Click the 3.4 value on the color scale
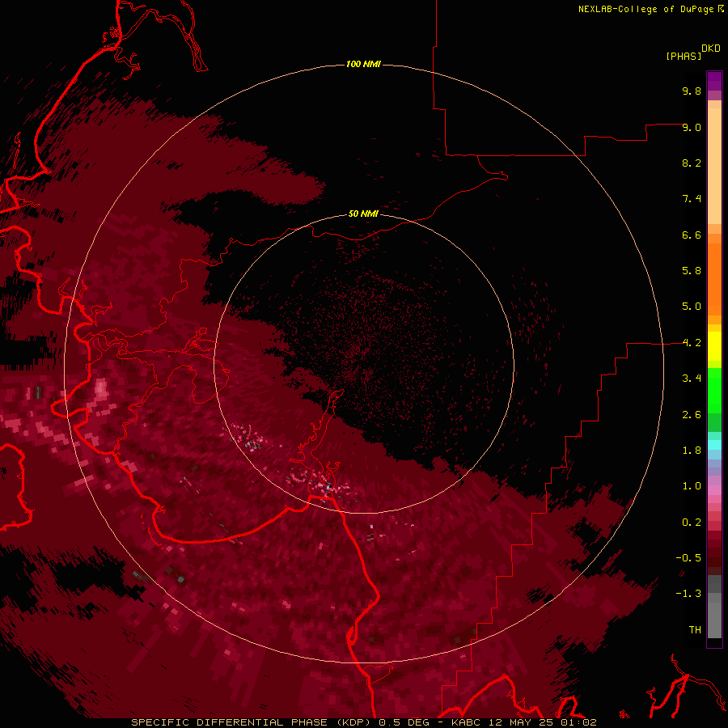The height and width of the screenshot is (728, 728). coord(692,379)
